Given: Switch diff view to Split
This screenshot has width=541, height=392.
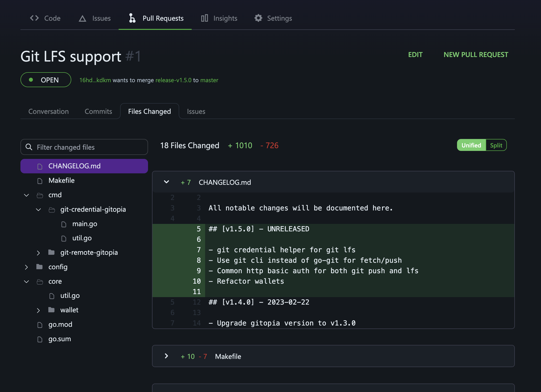Looking at the screenshot, I should tap(496, 145).
